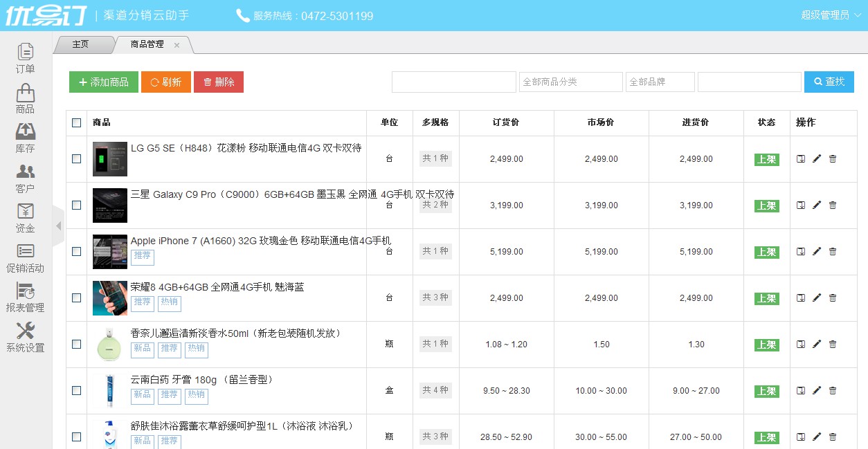The width and height of the screenshot is (868, 449).
Task: Click the box-arrow icon for LG G5 SE
Action: [801, 159]
